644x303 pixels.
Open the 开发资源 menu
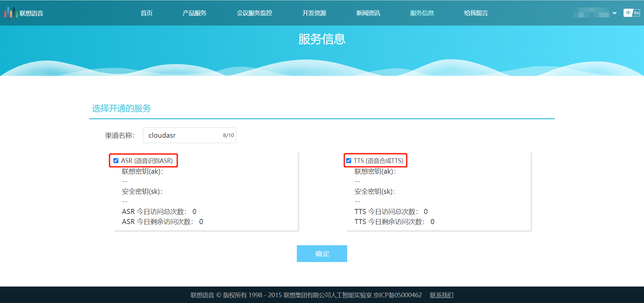click(314, 13)
